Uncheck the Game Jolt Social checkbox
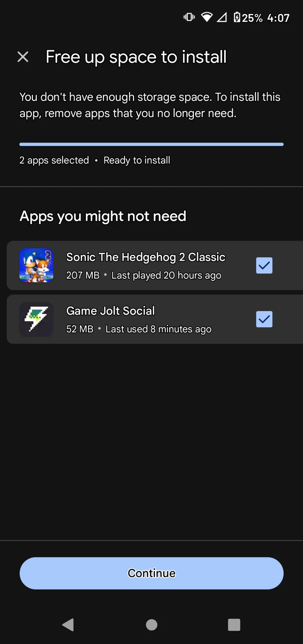303x644 pixels. click(264, 319)
